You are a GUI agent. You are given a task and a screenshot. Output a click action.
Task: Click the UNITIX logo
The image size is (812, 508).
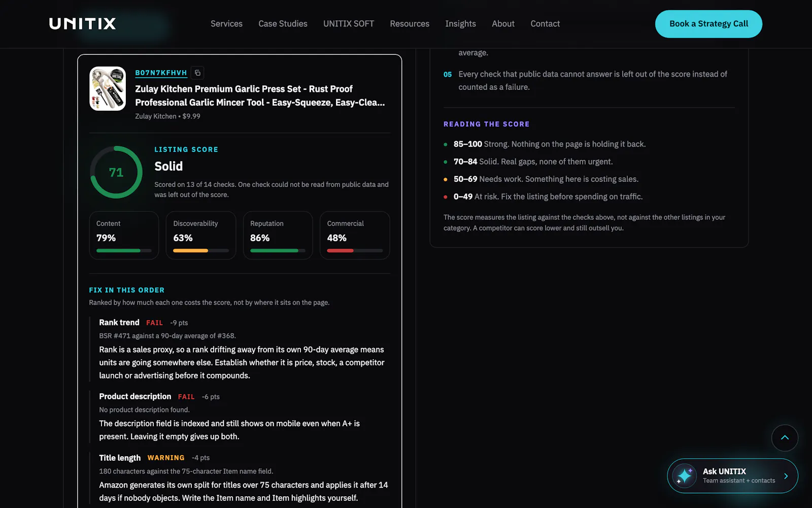pos(83,24)
